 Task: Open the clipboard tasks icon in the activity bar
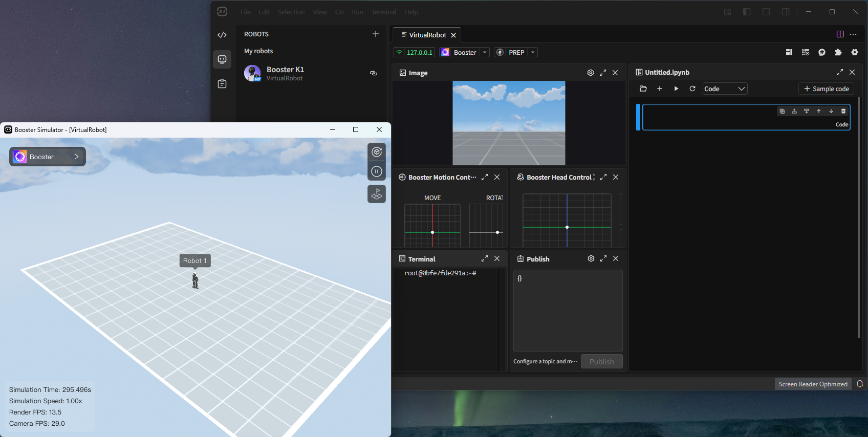click(x=222, y=84)
